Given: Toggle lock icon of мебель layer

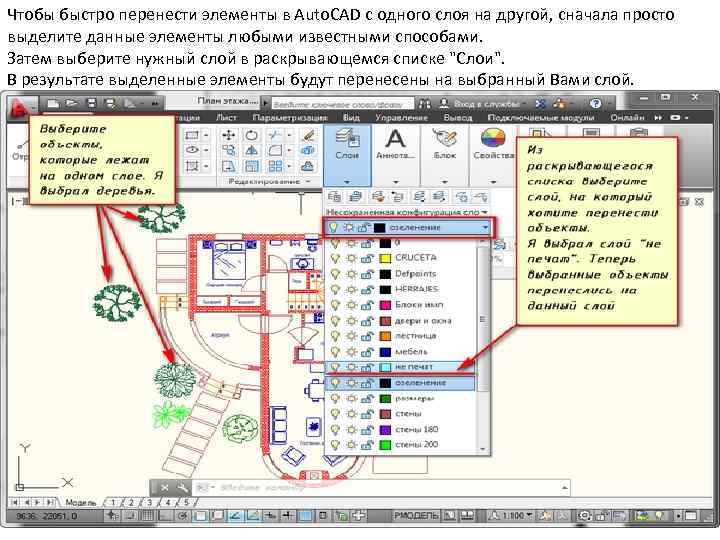Looking at the screenshot, I should pyautogui.click(x=367, y=352).
